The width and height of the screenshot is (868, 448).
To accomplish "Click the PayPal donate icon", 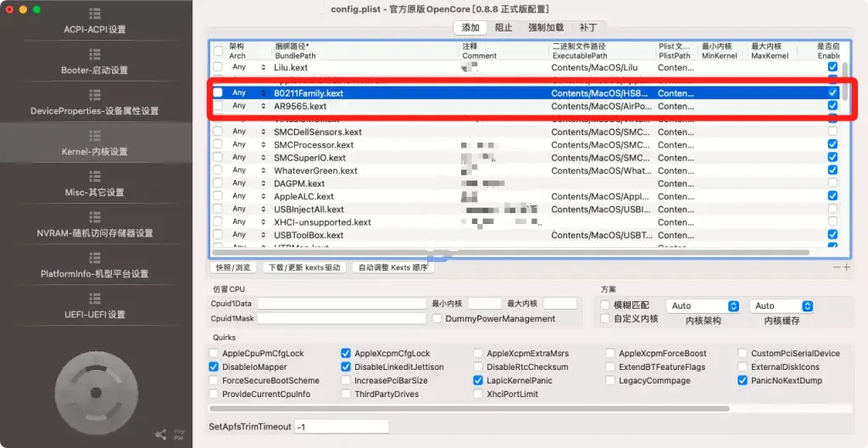I will [x=179, y=434].
